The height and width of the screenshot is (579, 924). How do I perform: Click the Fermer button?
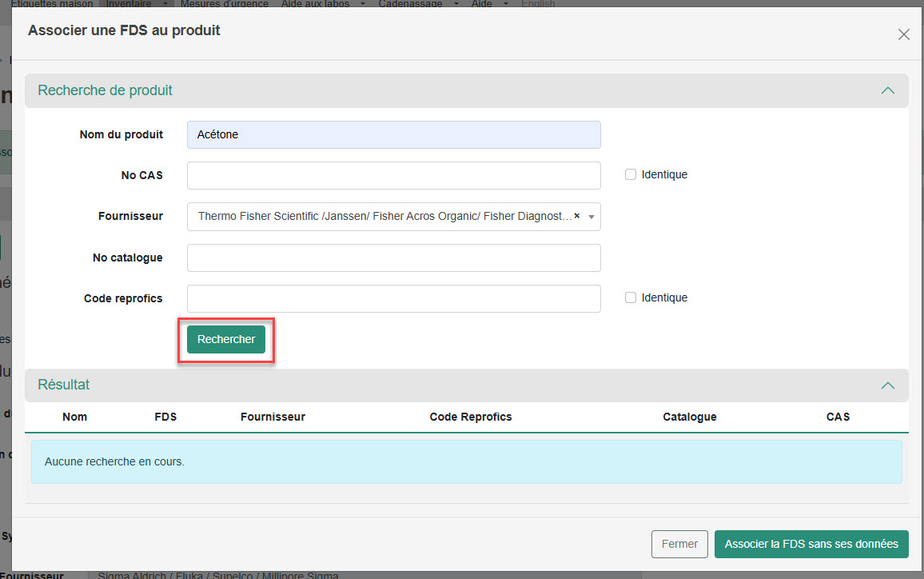pos(679,544)
